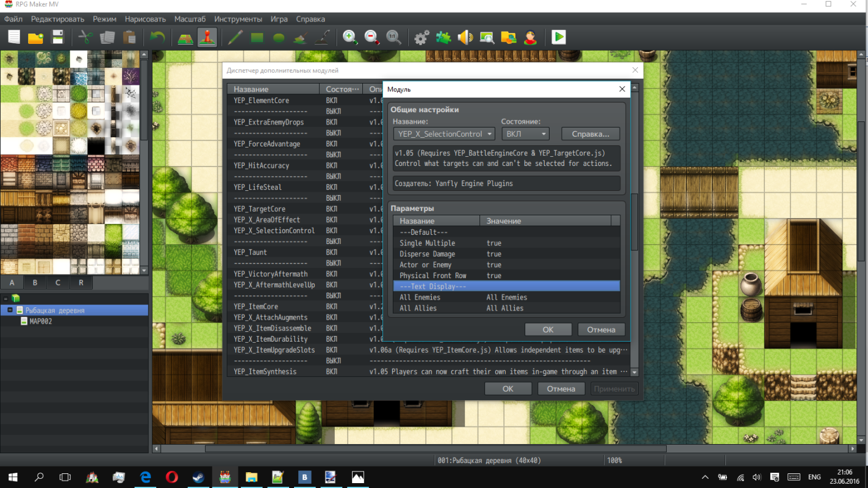This screenshot has width=868, height=488.
Task: Select the MAP002 map in the tree
Action: coord(41,321)
